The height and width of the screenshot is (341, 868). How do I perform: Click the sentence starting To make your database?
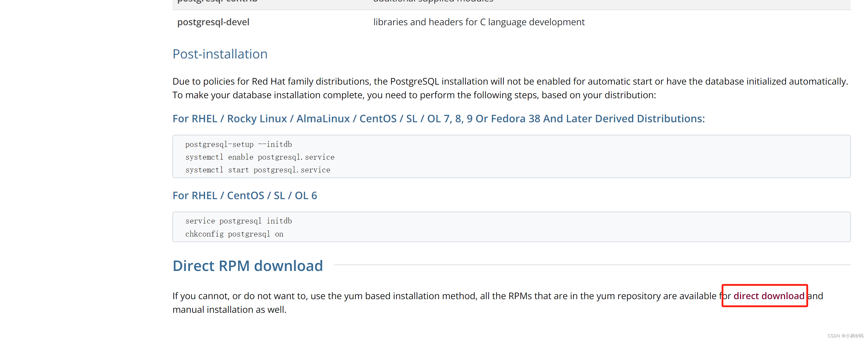click(x=414, y=95)
